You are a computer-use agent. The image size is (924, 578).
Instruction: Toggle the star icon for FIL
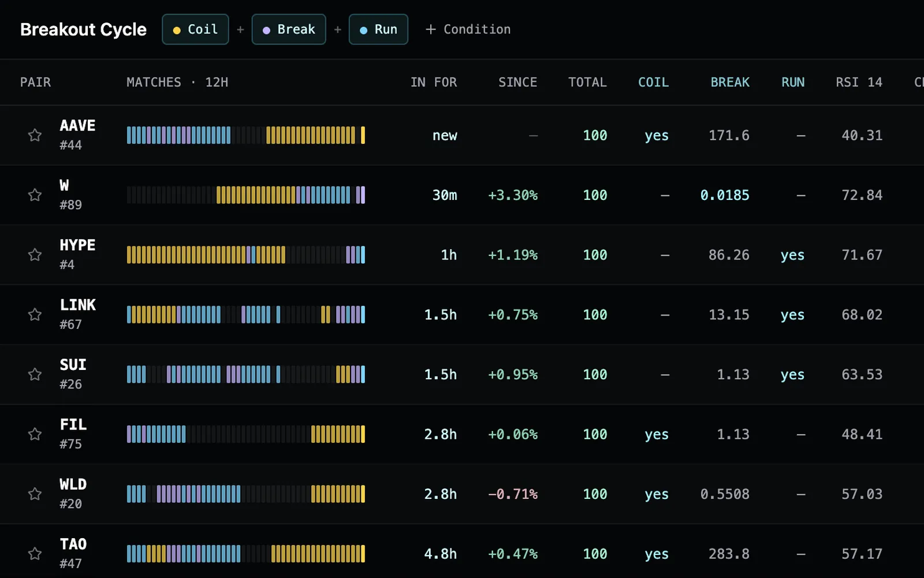tap(35, 434)
